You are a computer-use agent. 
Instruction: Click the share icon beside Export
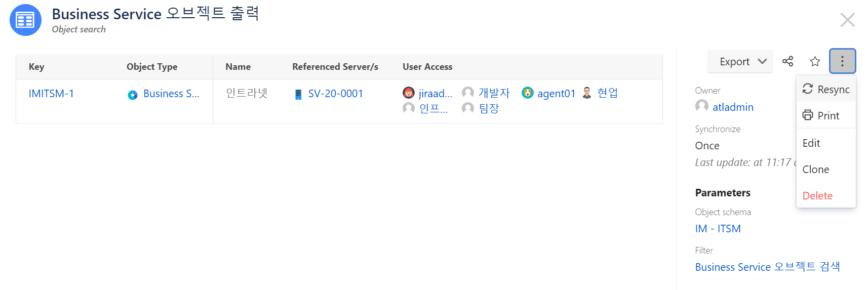point(787,61)
